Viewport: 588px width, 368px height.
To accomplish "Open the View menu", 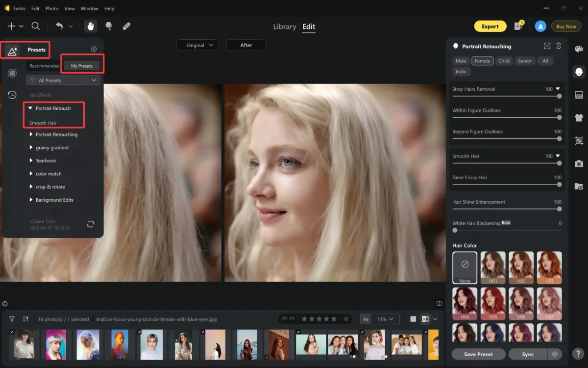I will 70,8.
